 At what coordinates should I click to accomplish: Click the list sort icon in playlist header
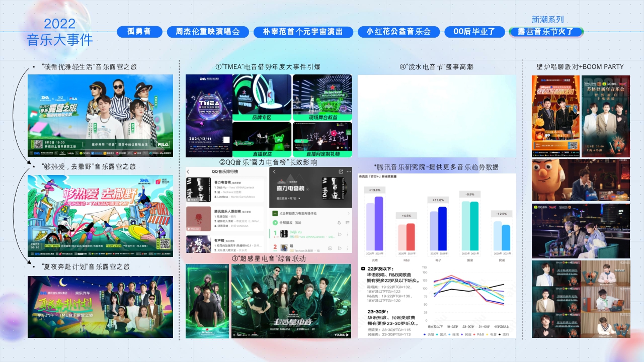tap(348, 223)
